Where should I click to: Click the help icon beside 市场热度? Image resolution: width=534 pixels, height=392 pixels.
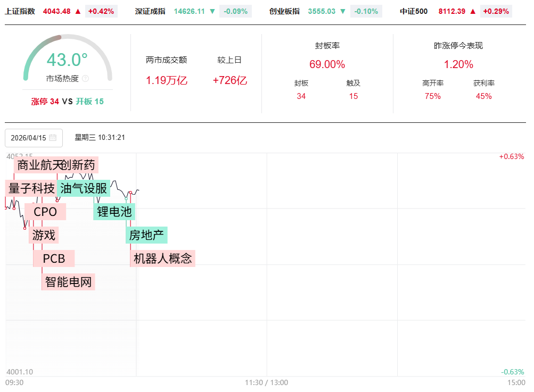[x=86, y=79]
